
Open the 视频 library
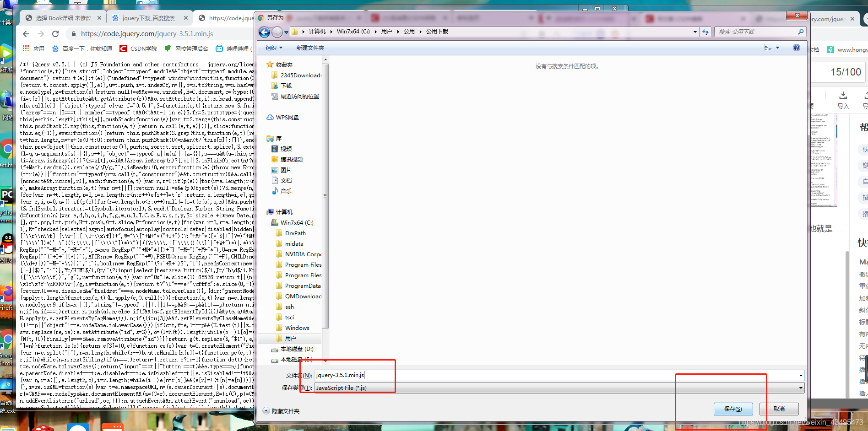(x=286, y=149)
